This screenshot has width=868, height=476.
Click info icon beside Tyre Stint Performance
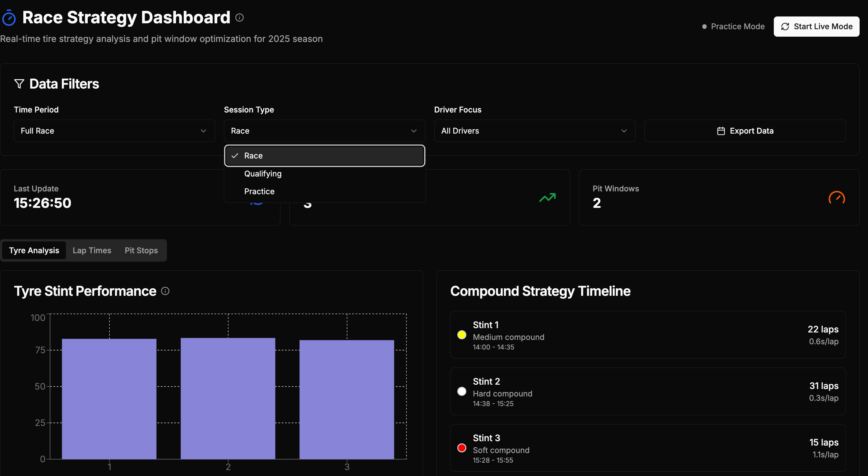[165, 291]
